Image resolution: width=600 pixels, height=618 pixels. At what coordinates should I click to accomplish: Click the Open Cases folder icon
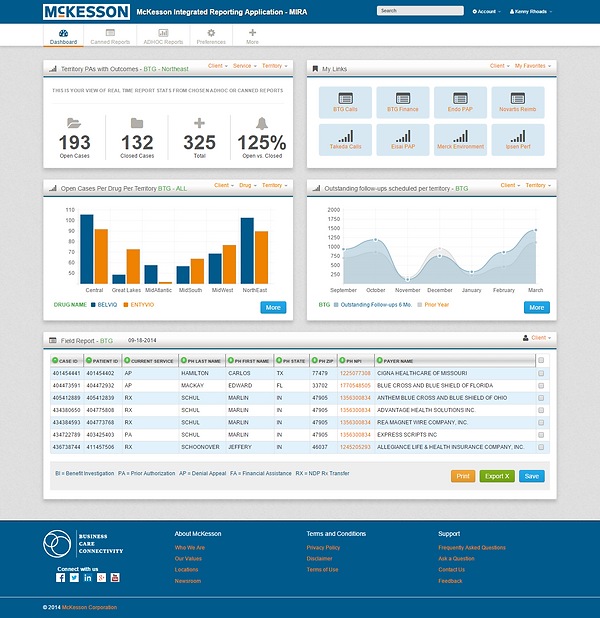click(74, 123)
